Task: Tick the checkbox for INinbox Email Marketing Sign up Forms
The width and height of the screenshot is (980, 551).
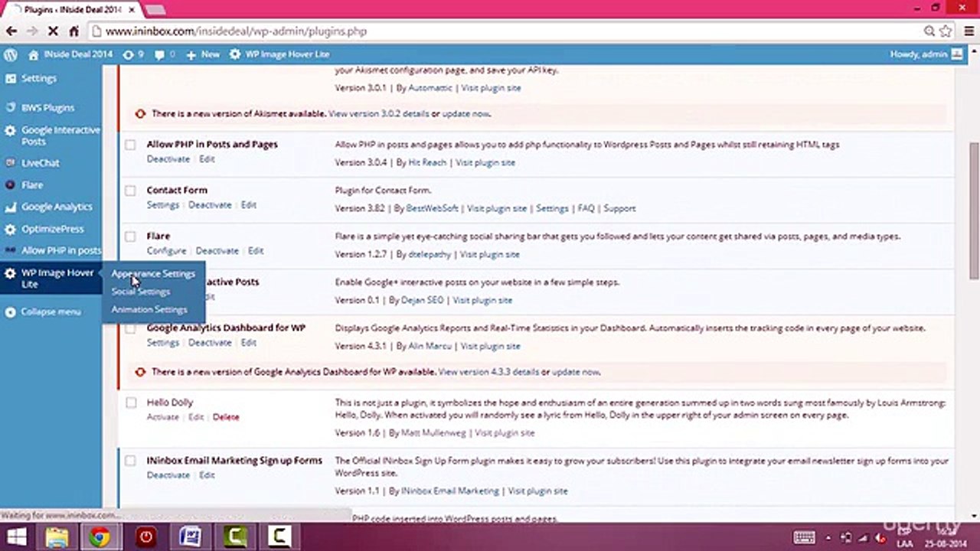Action: pos(130,461)
